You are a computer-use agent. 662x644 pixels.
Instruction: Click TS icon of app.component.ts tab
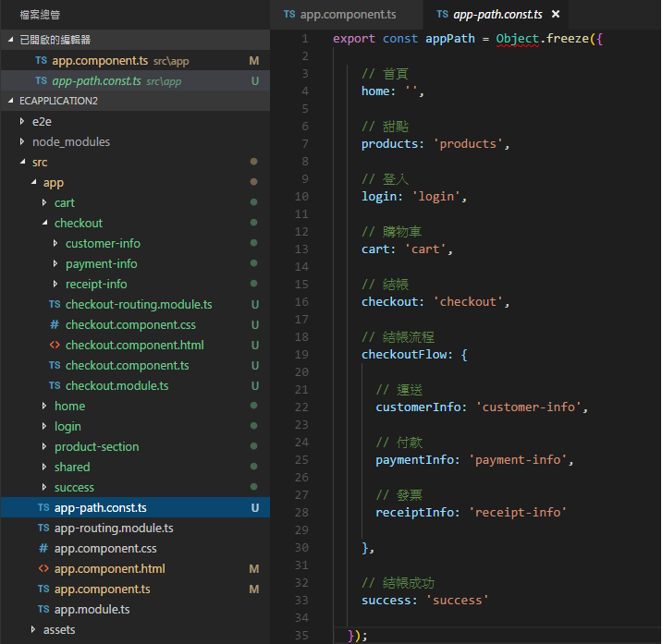289,15
